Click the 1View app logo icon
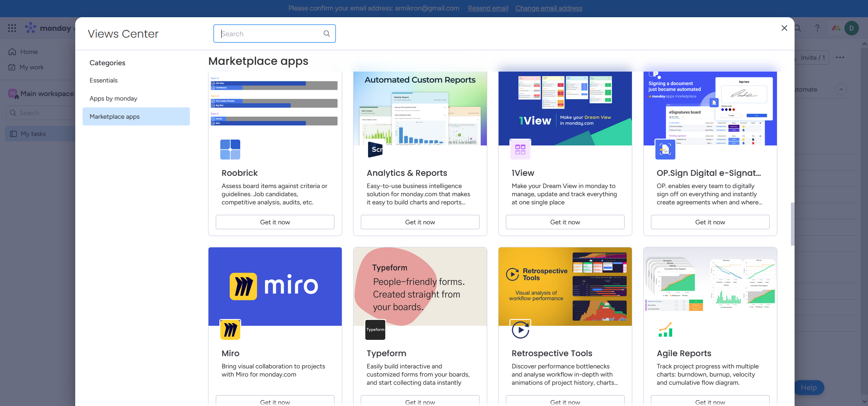This screenshot has width=868, height=406. pos(520,150)
